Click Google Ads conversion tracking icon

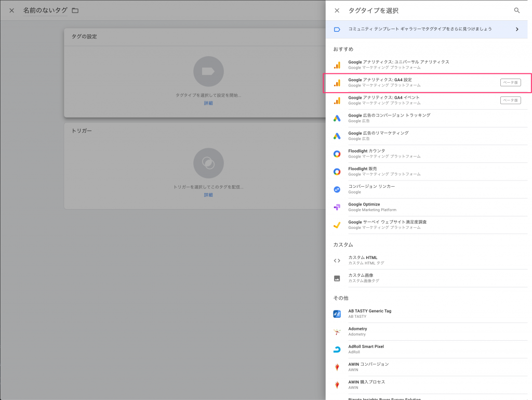pos(337,118)
